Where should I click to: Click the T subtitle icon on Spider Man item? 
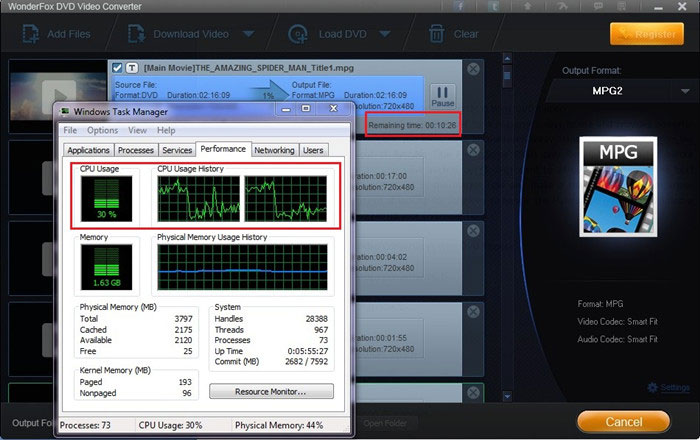[x=132, y=68]
